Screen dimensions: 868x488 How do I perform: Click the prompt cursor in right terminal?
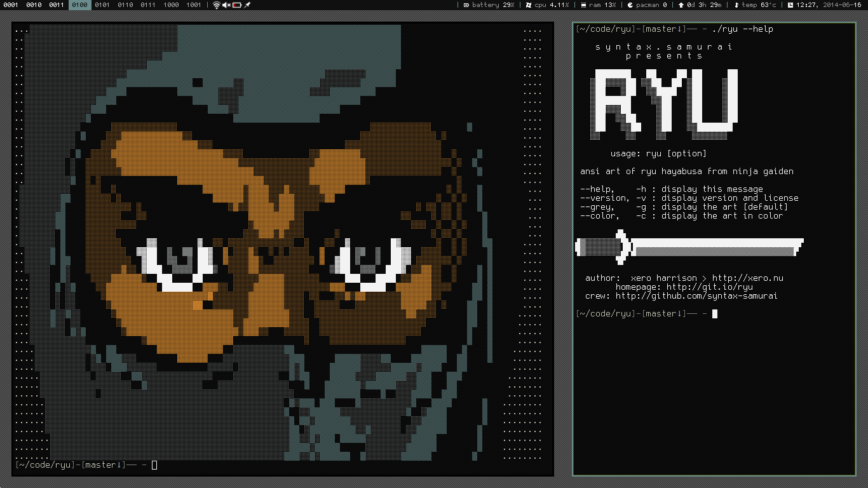pos(715,313)
